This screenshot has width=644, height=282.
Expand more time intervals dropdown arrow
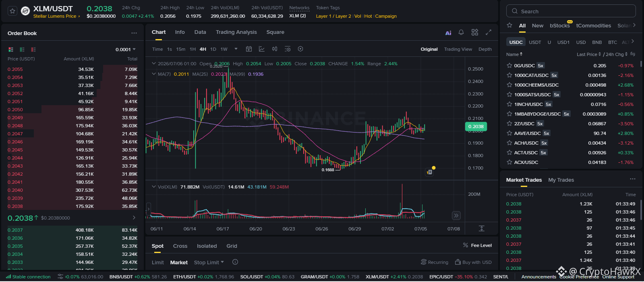pos(236,49)
